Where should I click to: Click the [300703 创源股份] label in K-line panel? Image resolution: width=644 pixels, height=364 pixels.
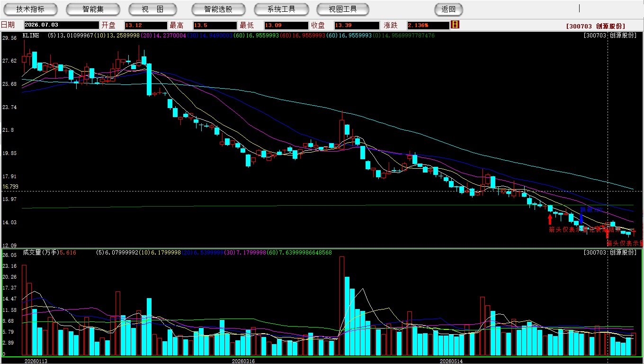pos(610,36)
